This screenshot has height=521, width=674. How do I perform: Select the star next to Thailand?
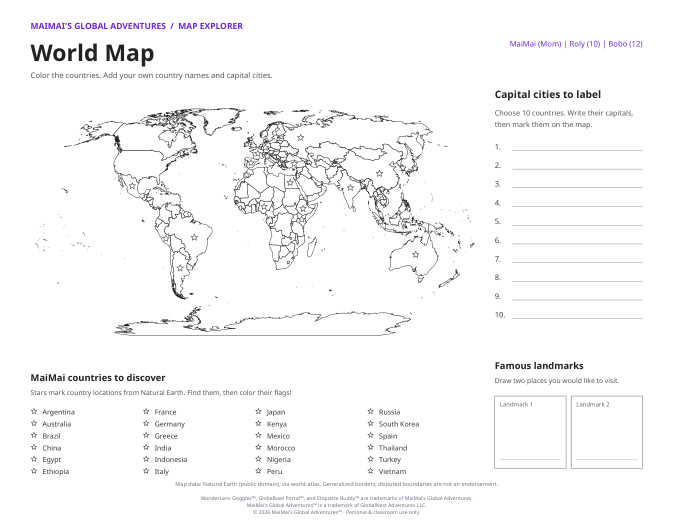[371, 447]
